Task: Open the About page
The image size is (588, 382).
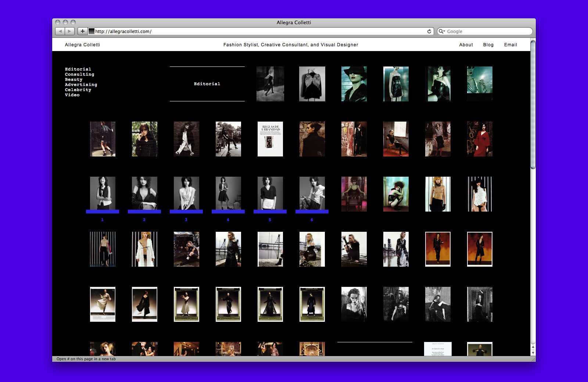Action: click(466, 45)
